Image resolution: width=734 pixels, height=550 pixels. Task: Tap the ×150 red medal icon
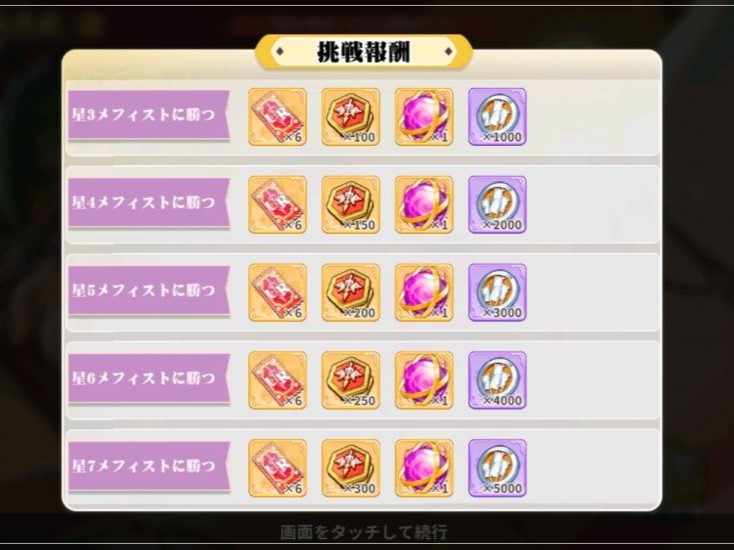(x=351, y=205)
